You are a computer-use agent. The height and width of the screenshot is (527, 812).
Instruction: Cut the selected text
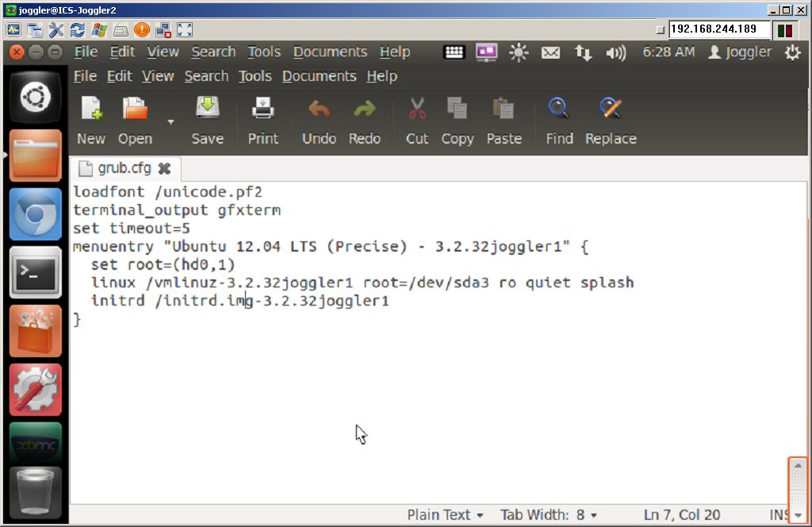click(x=417, y=121)
